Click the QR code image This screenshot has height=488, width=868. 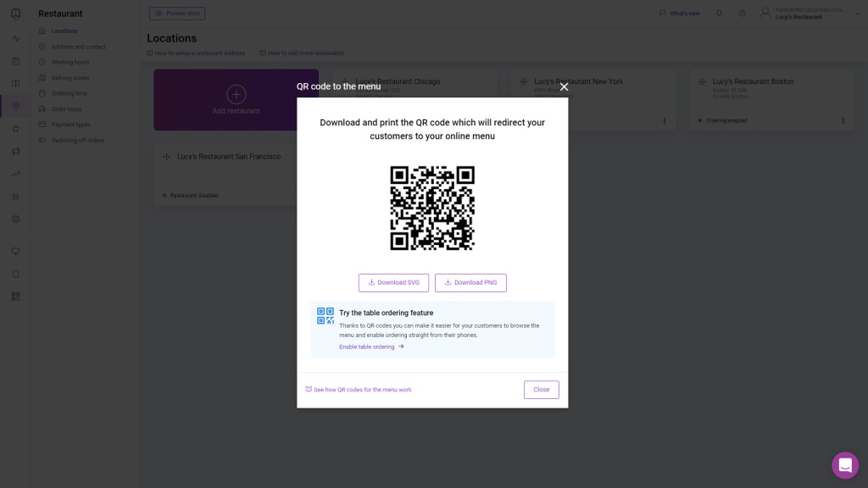pyautogui.click(x=432, y=208)
